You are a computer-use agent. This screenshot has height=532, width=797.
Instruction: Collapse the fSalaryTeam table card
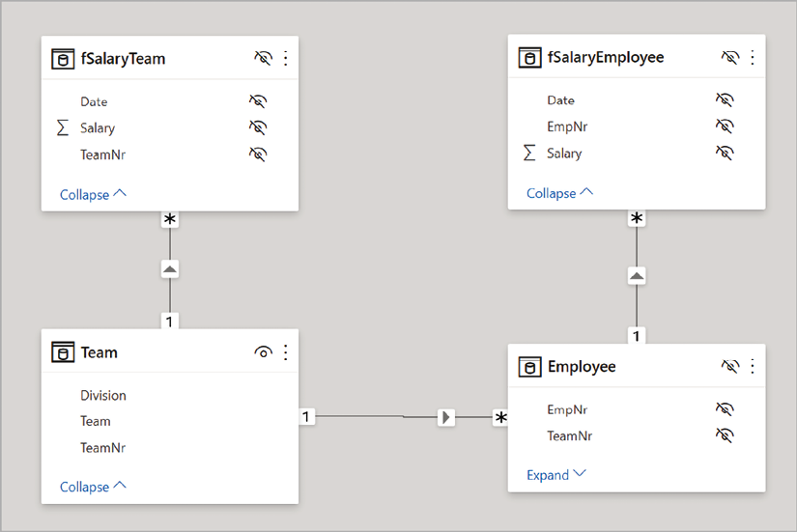[x=93, y=195]
